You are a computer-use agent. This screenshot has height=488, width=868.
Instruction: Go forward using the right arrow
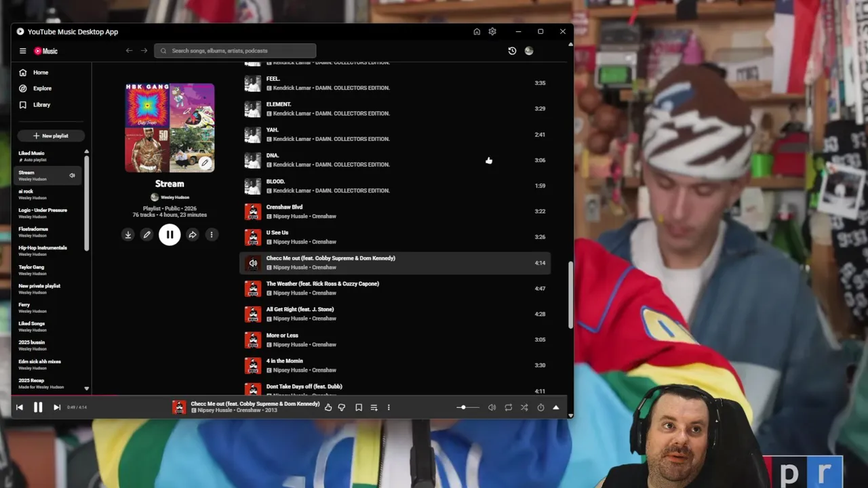coord(144,51)
